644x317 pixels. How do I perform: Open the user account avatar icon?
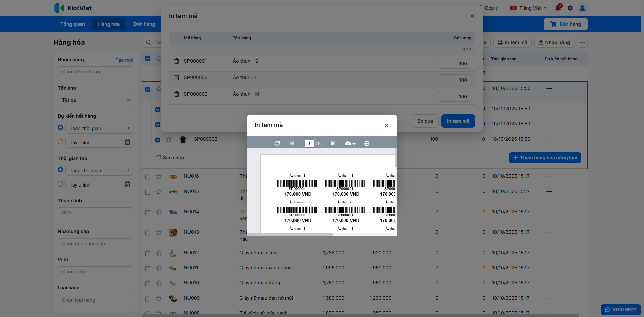582,8
